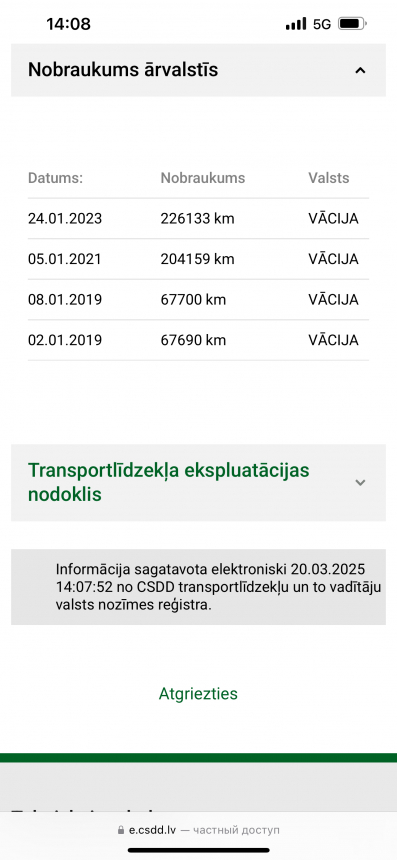The height and width of the screenshot is (860, 397).
Task: Select the Datums column header
Action: [x=55, y=178]
